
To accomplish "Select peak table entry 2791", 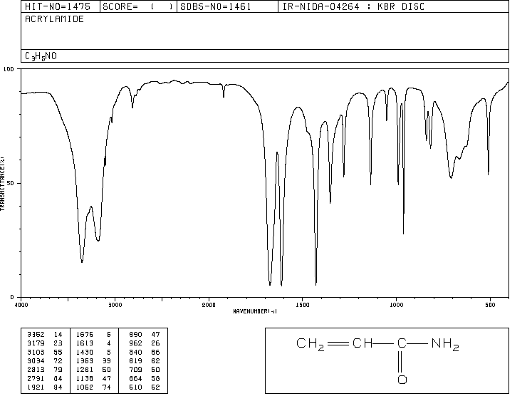I will tap(36, 378).
